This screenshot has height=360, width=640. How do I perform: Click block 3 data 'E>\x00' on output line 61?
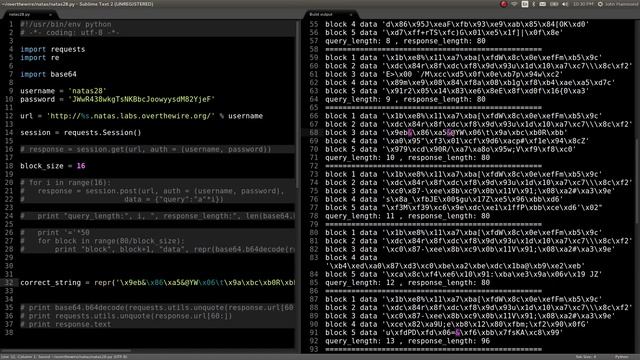coord(444,74)
